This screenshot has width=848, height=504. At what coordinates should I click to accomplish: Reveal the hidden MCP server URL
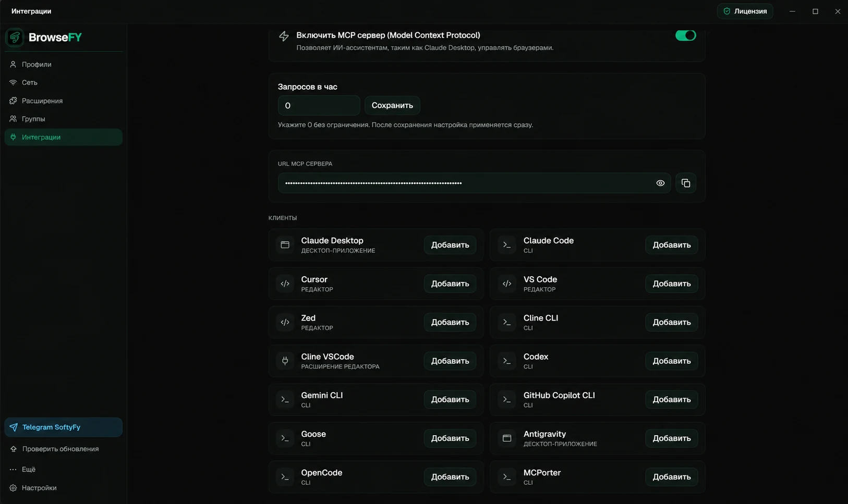click(660, 183)
